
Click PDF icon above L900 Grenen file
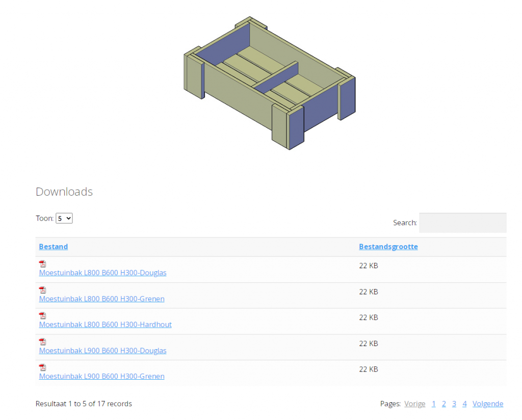click(x=43, y=367)
